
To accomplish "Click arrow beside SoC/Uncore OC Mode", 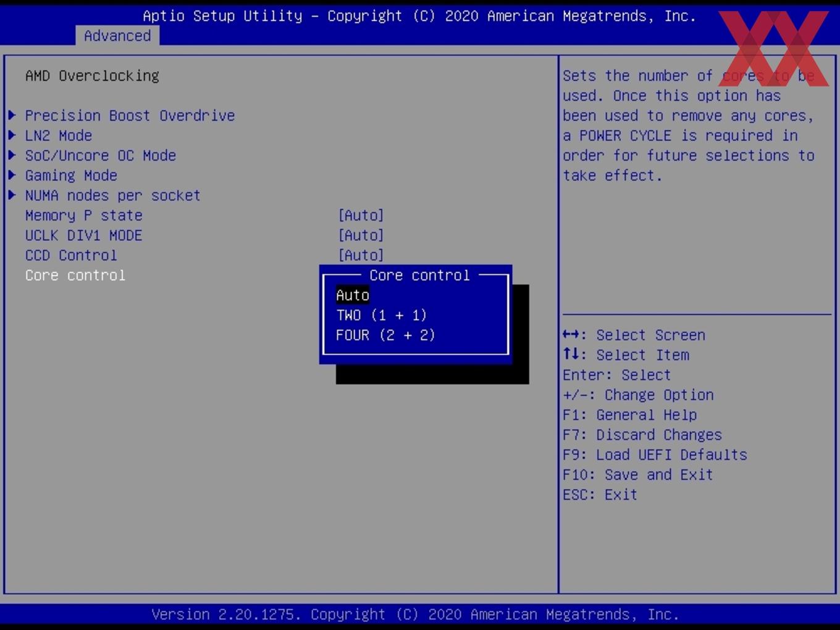I will [12, 155].
